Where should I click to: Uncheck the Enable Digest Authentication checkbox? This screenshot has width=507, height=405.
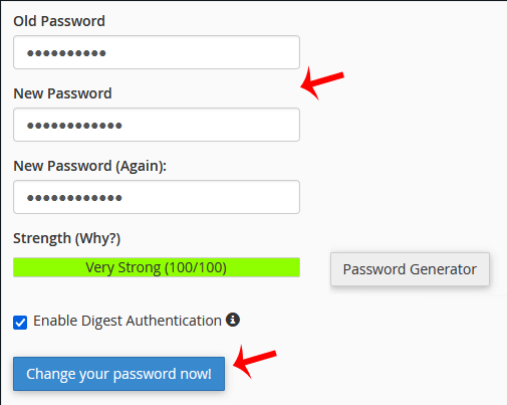20,322
